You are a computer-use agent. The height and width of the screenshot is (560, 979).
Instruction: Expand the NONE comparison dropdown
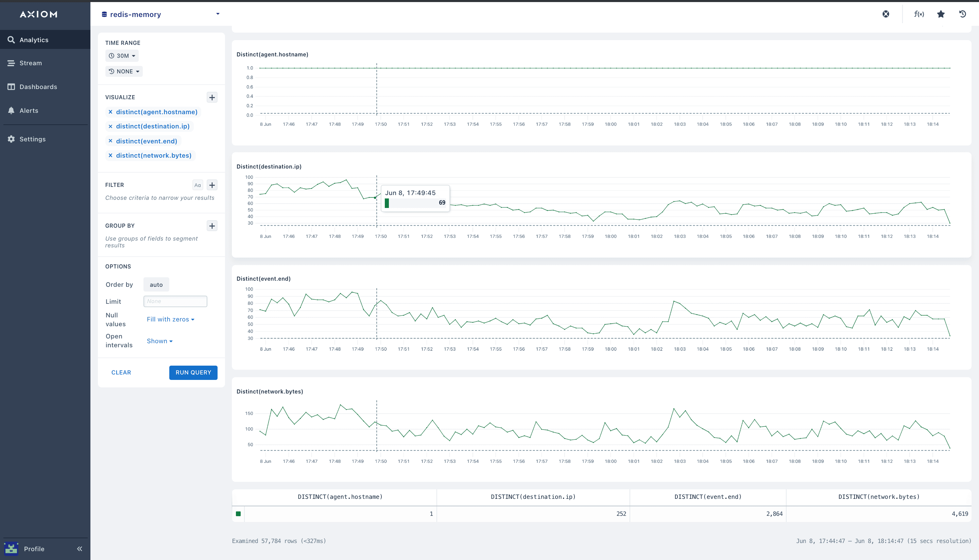point(124,72)
